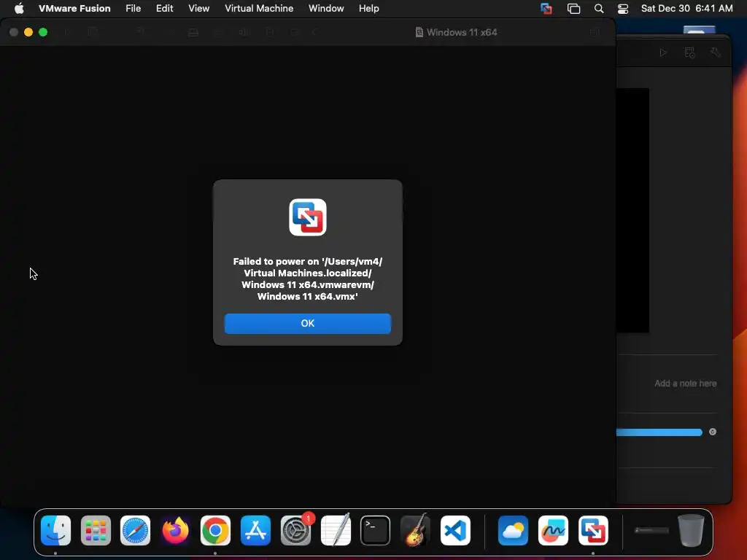
Task: Click the gear icon next to the disk usage bar
Action: pos(713,432)
